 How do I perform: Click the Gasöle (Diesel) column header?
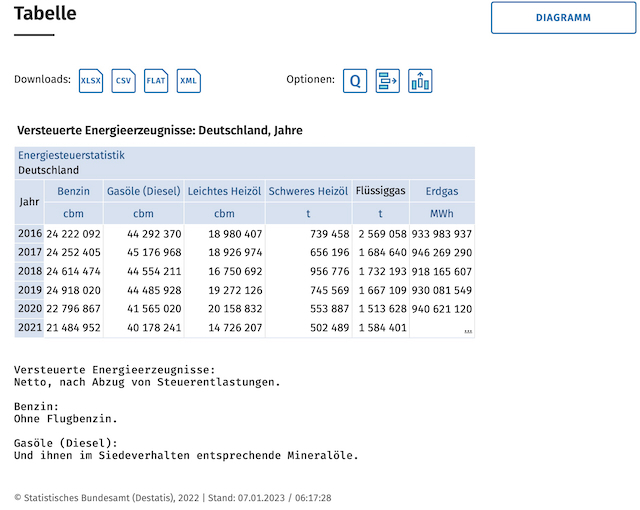click(144, 191)
